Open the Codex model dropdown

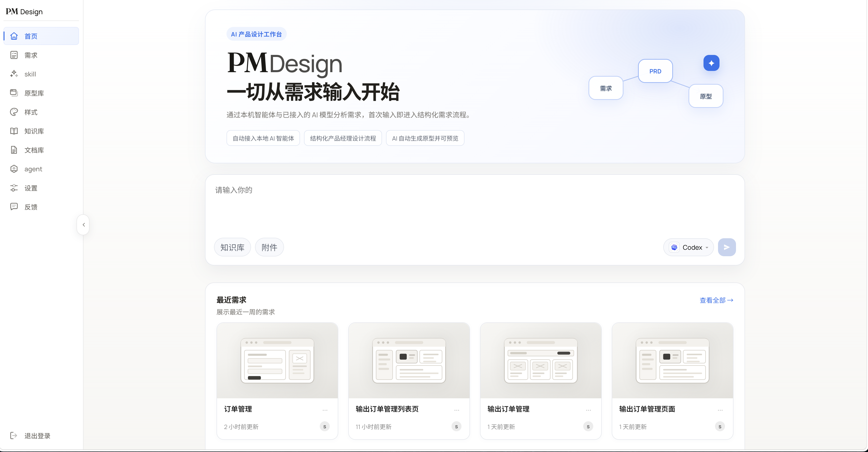pos(688,247)
